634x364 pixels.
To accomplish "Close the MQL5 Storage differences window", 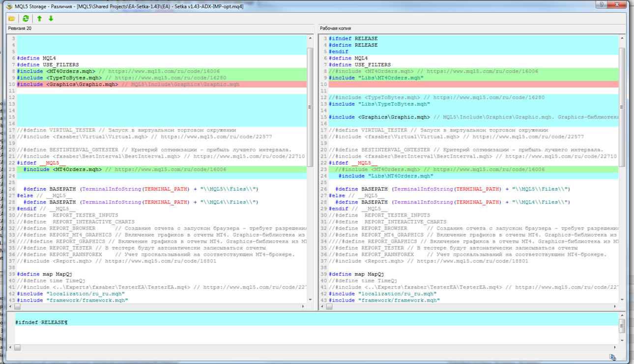I will tap(617, 4).
